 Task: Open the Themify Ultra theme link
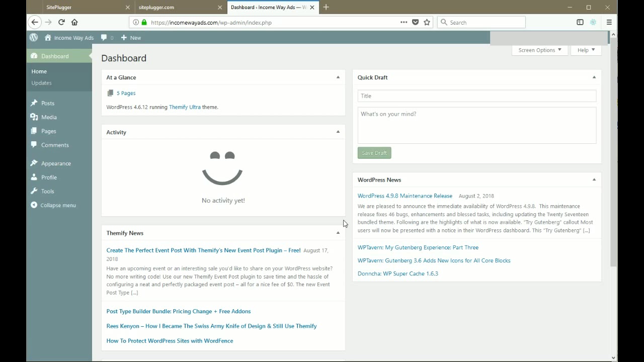(185, 107)
